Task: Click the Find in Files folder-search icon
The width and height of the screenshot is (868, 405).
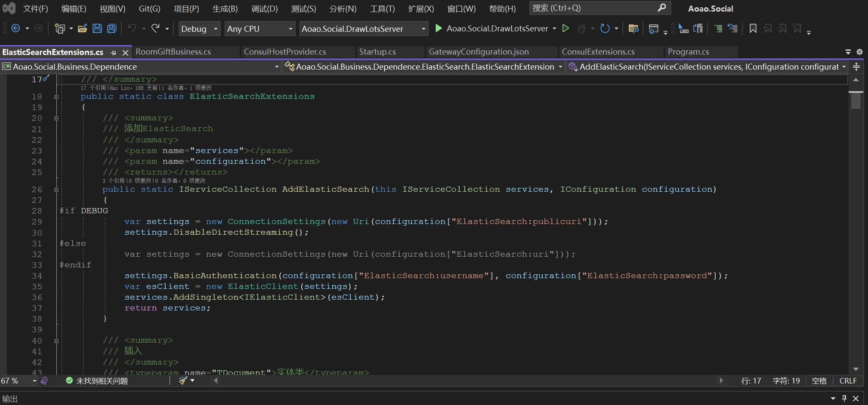Action: point(633,28)
